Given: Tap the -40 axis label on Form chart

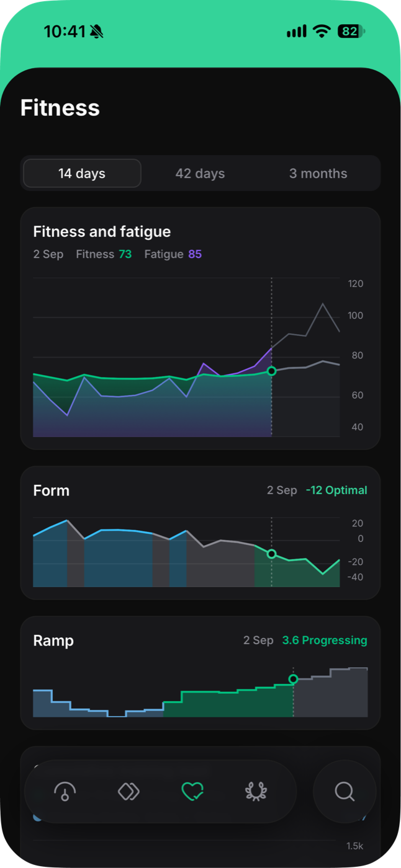Looking at the screenshot, I should [356, 577].
